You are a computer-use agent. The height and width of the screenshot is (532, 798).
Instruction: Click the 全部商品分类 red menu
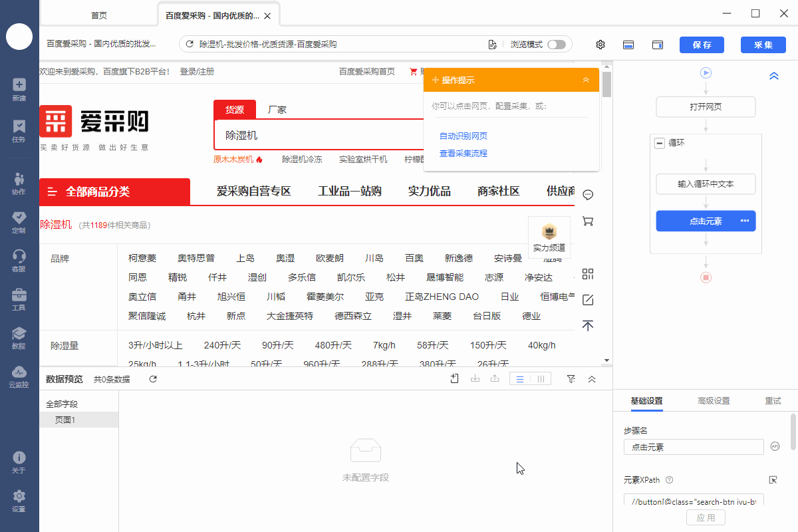[115, 192]
